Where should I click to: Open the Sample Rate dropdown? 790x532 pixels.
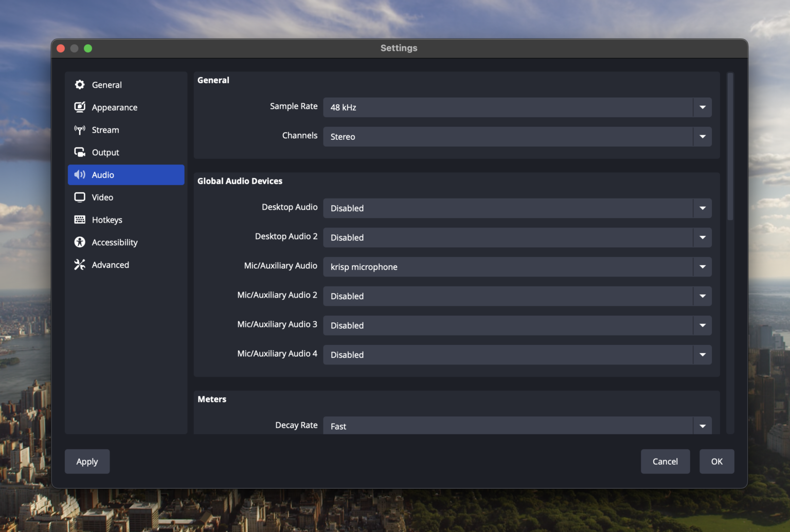pyautogui.click(x=517, y=107)
